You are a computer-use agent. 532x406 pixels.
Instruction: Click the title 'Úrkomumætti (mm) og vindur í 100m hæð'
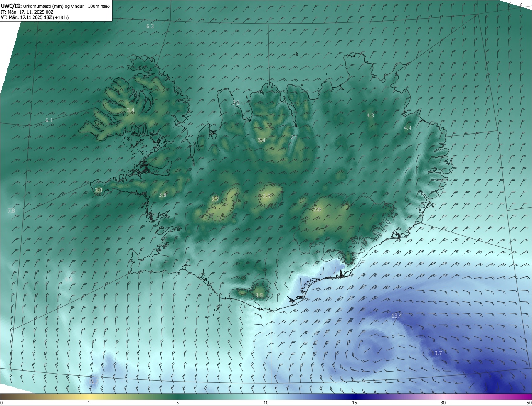coord(66,6)
